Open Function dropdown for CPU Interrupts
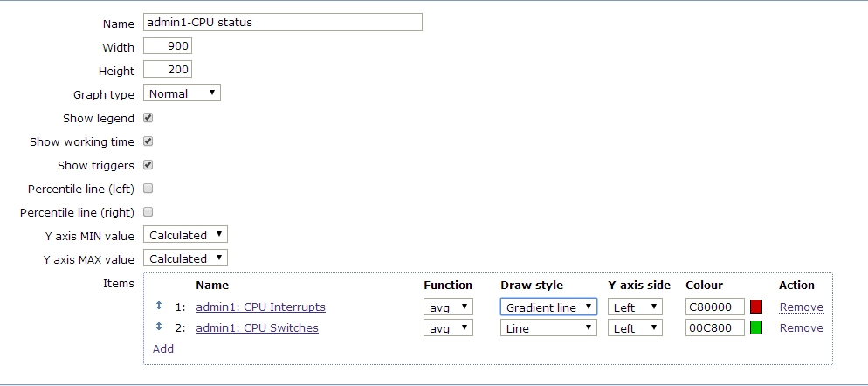 (448, 307)
